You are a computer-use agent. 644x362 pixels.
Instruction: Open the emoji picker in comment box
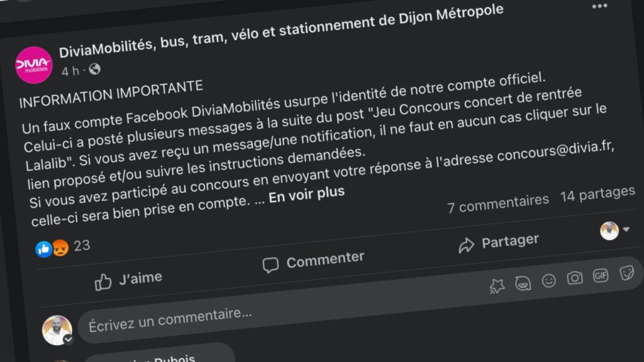(549, 280)
